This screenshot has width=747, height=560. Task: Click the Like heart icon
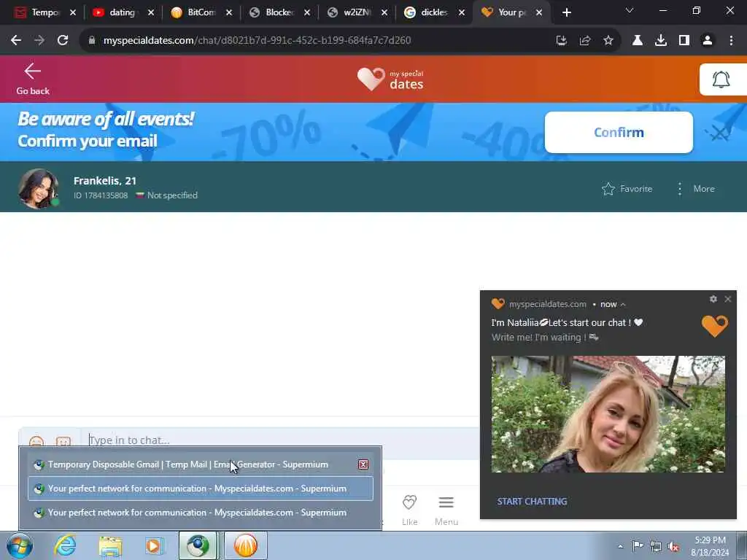click(409, 502)
